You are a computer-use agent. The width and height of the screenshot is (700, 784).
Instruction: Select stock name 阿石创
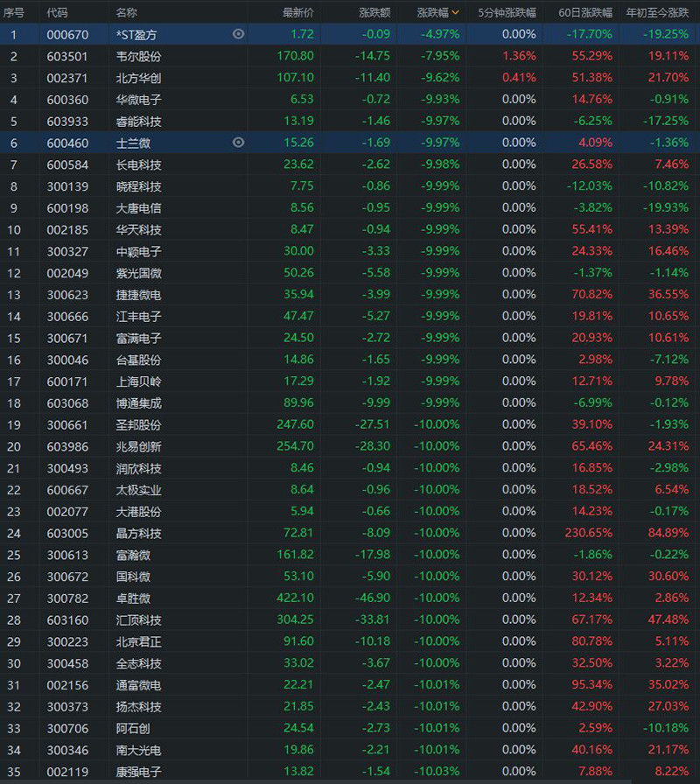133,729
